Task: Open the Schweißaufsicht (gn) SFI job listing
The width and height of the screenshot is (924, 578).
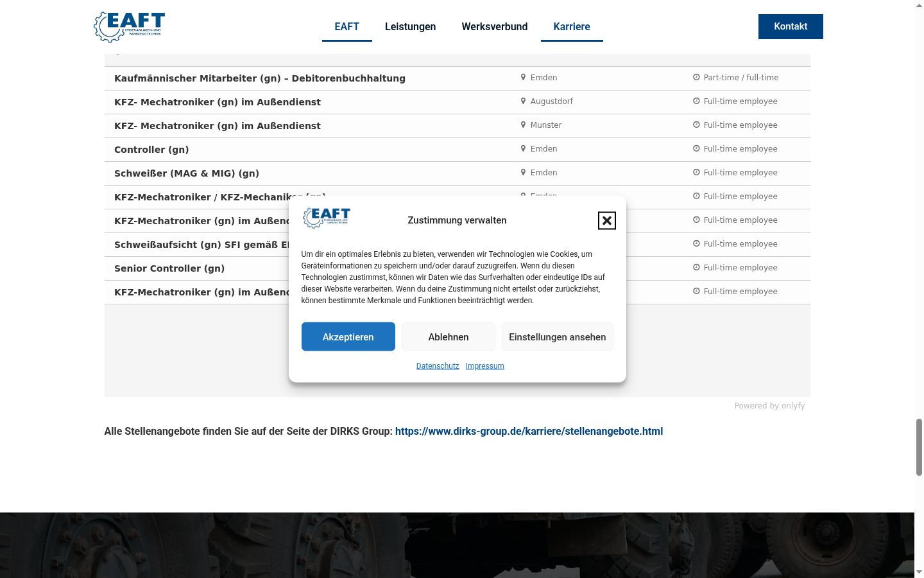Action: [201, 244]
